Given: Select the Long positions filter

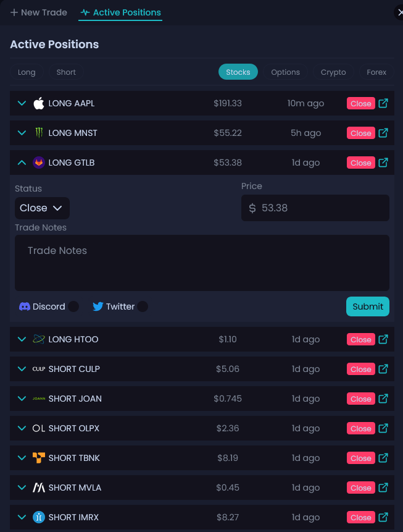Looking at the screenshot, I should click(x=27, y=72).
